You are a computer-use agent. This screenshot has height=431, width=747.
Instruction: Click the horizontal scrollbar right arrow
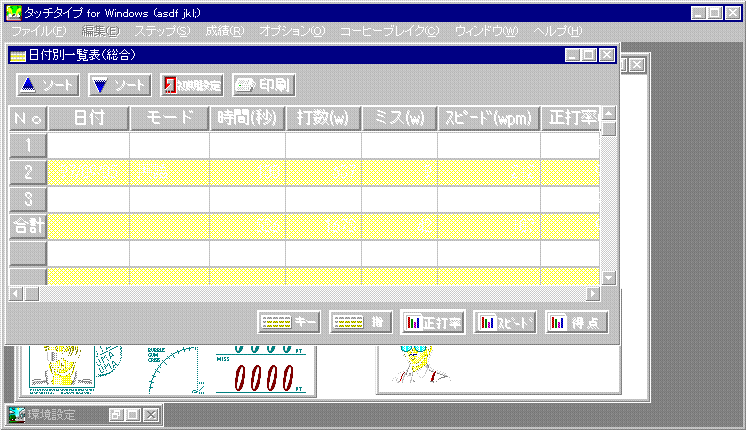point(592,293)
